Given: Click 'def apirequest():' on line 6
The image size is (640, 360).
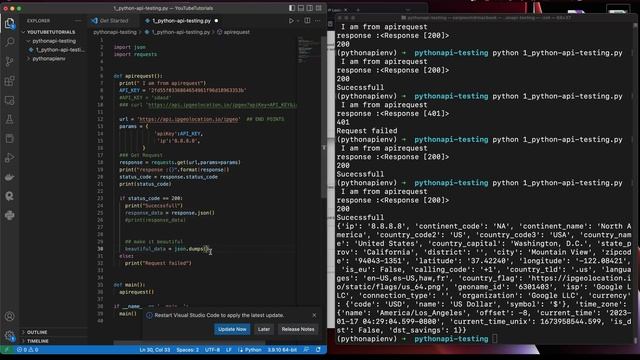Looking at the screenshot, I should (138, 76).
